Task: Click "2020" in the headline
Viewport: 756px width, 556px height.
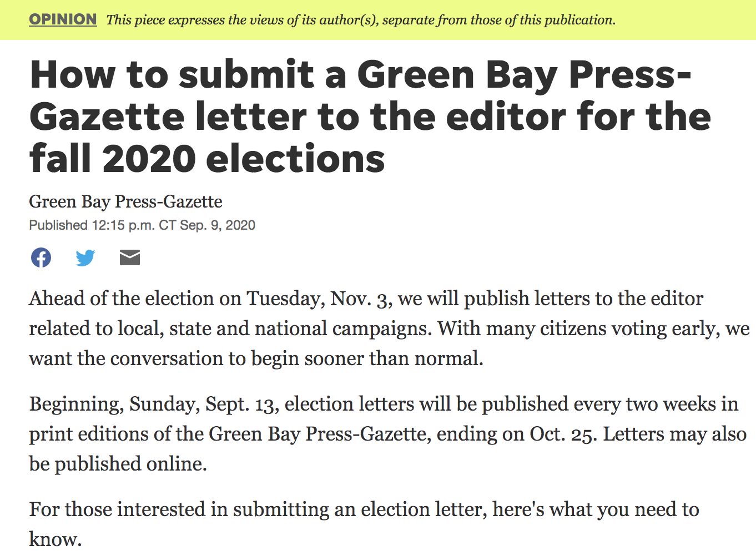Action: (x=149, y=159)
